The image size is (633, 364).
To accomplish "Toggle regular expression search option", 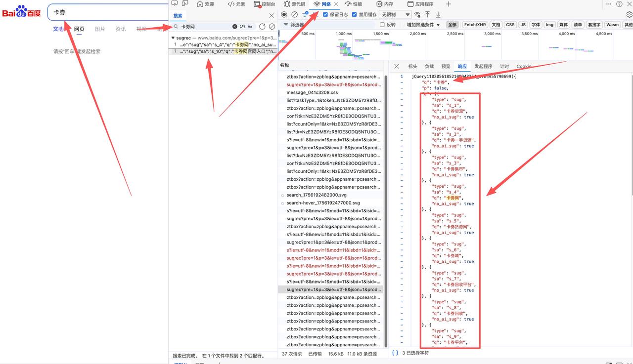I will pyautogui.click(x=242, y=27).
